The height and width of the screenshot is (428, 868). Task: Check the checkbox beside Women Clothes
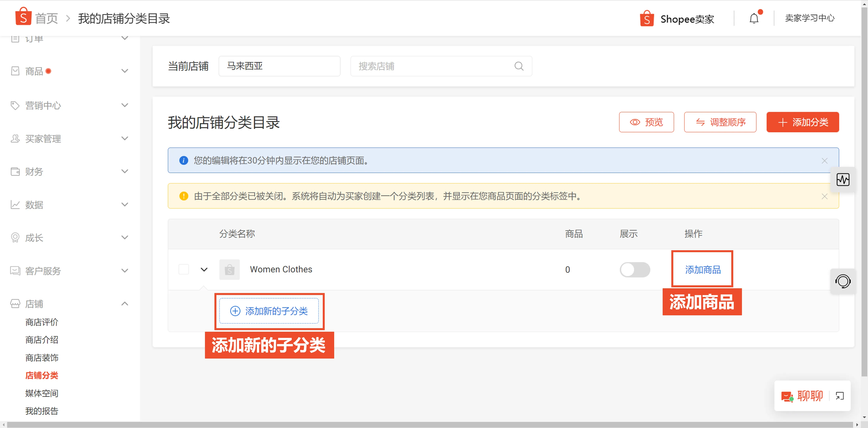point(184,270)
